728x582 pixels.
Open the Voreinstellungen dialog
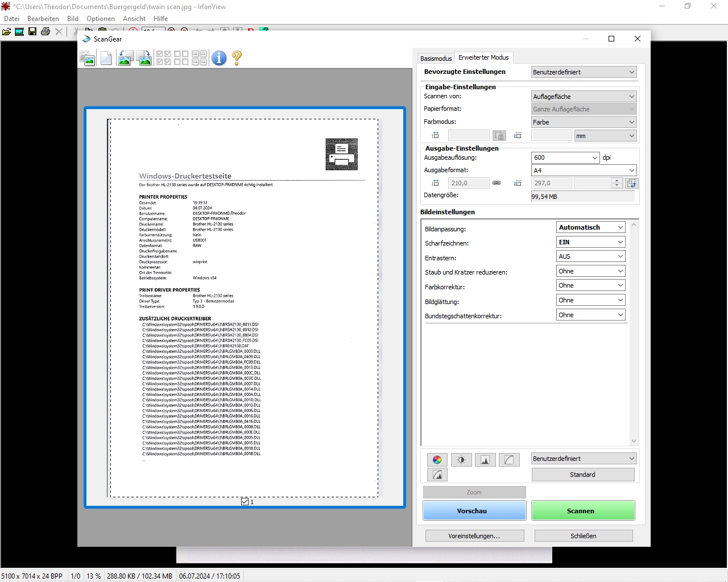[x=475, y=536]
